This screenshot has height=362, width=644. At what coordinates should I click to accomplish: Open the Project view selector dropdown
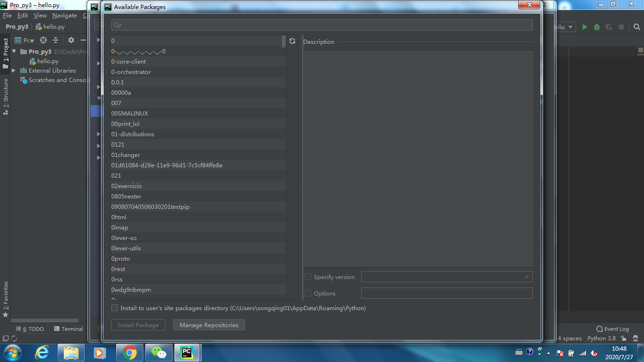24,40
